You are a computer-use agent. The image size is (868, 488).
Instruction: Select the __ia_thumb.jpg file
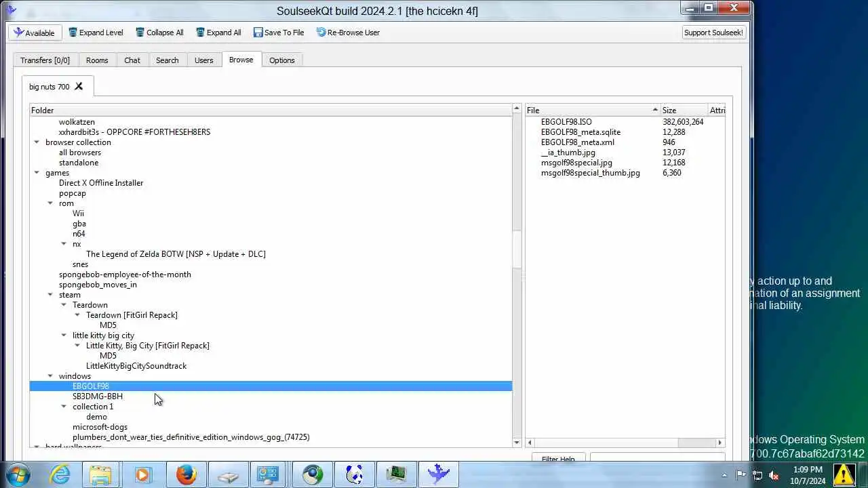568,152
